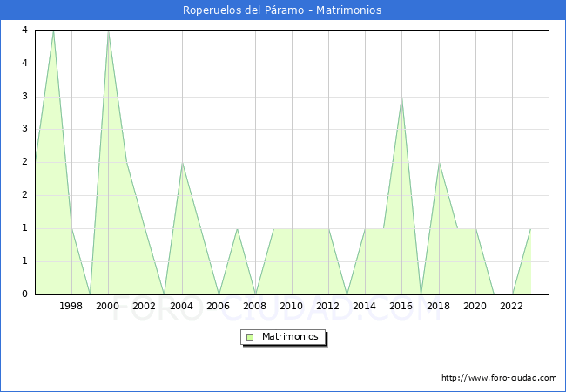
Task: Click the Matrimonios legend label
Action: coord(290,336)
